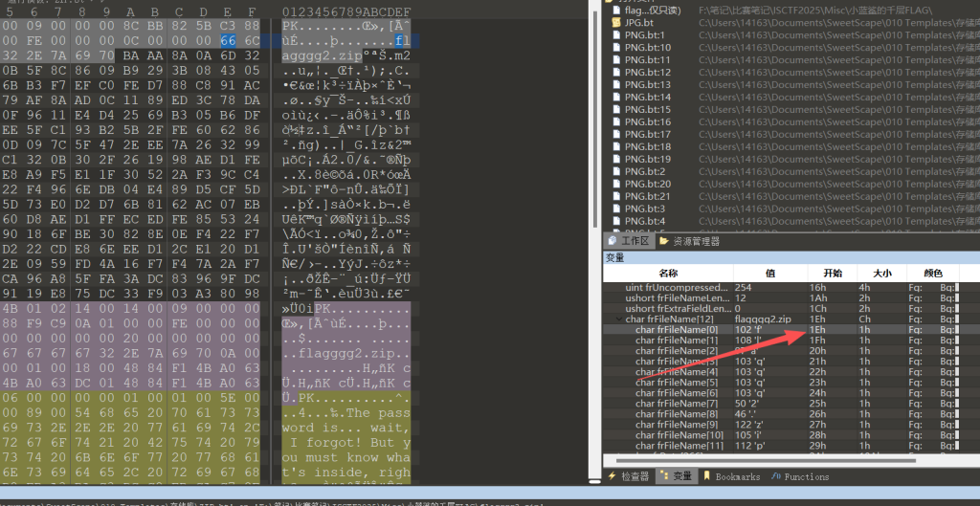Click the Bookmarks tab's bookmark icon
The image size is (980, 506).
[708, 476]
